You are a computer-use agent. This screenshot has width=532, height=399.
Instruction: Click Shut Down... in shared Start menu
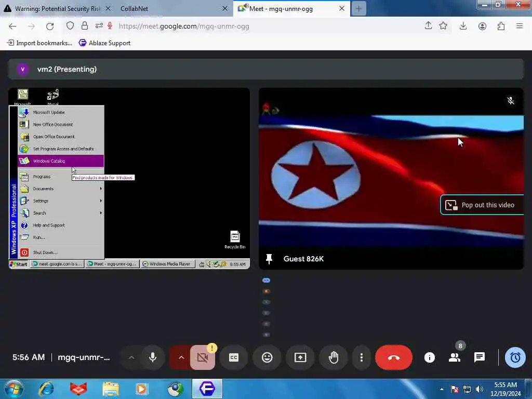[x=61, y=252]
